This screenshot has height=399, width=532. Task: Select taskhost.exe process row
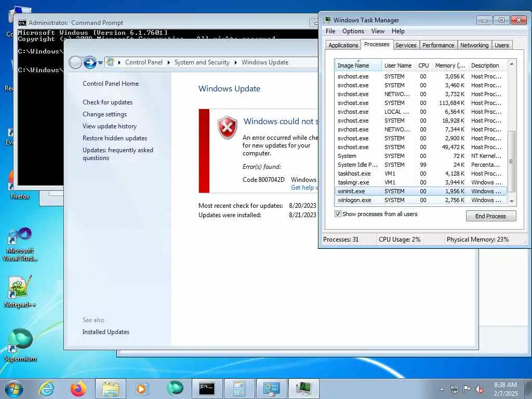pyautogui.click(x=421, y=174)
